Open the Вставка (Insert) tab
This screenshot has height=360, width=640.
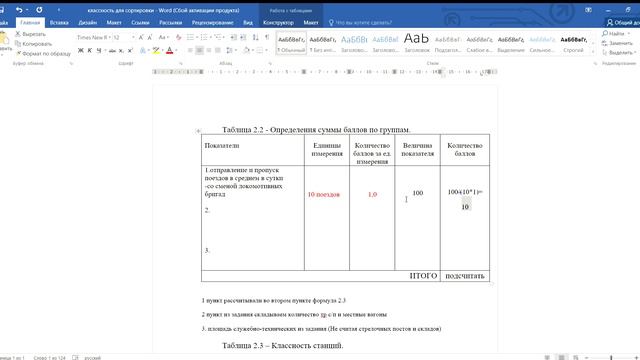point(59,22)
